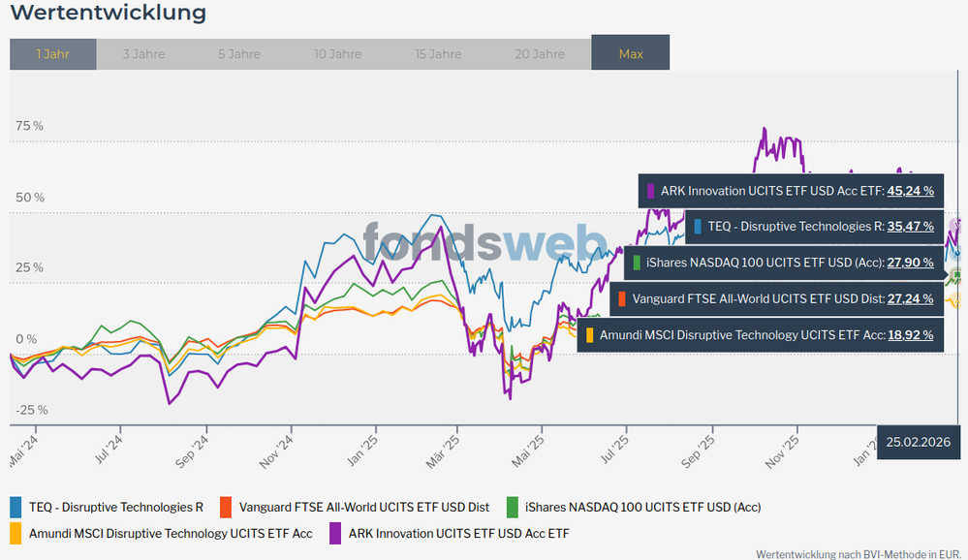The width and height of the screenshot is (968, 560).
Task: Click the 25 % y-axis label
Action: tap(30, 268)
